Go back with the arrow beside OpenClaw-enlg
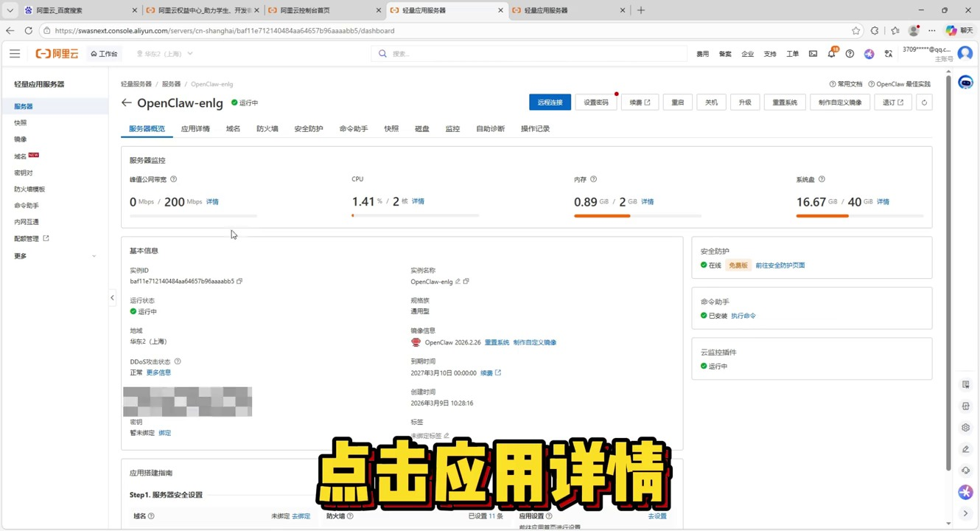Viewport: 980px width, 531px height. (x=127, y=103)
